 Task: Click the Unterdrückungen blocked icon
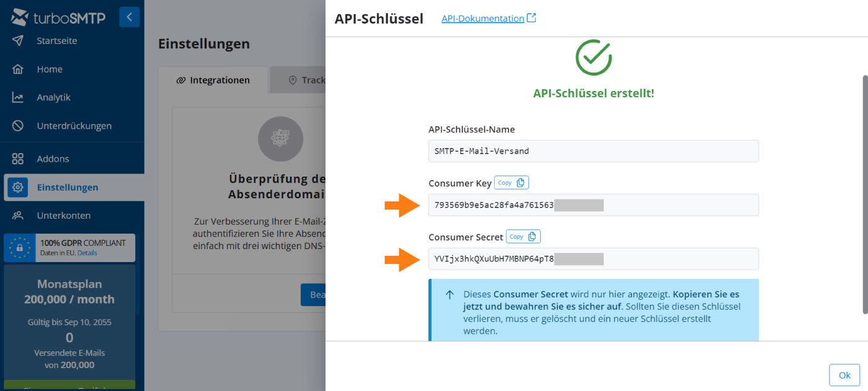pos(18,126)
